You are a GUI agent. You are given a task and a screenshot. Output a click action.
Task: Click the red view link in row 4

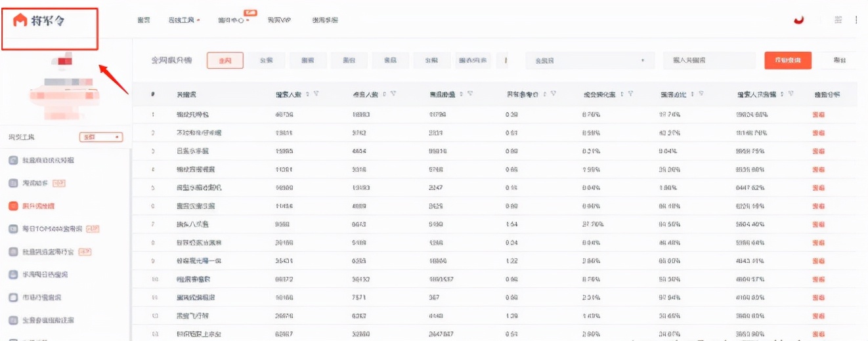[819, 169]
